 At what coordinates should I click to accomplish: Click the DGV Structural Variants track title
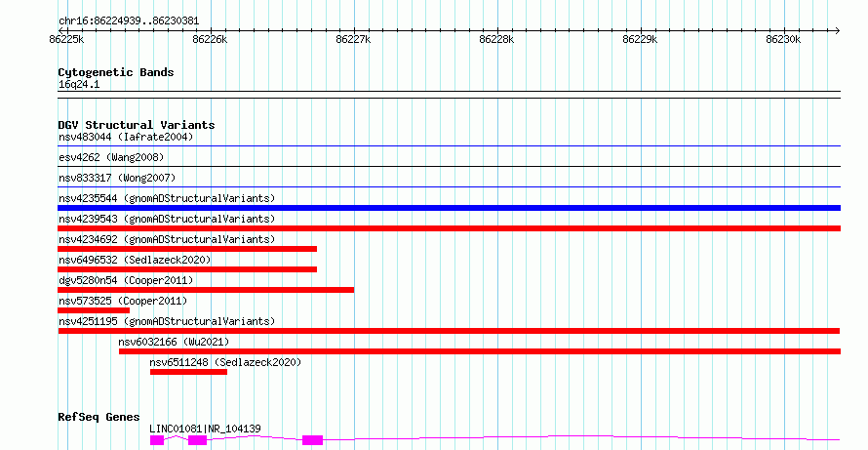tap(137, 125)
